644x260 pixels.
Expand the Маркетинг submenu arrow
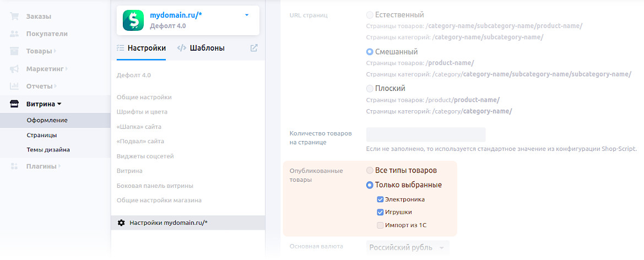(67, 69)
